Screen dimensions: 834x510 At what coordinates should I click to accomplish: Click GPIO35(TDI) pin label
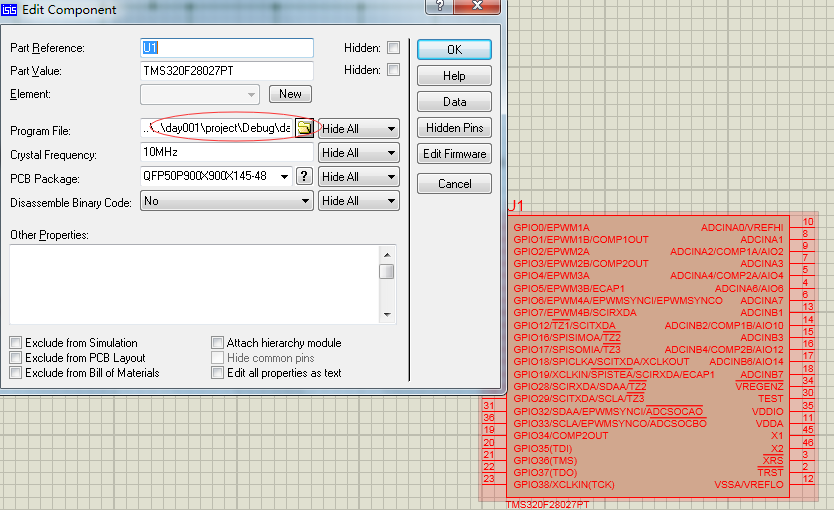(x=543, y=448)
